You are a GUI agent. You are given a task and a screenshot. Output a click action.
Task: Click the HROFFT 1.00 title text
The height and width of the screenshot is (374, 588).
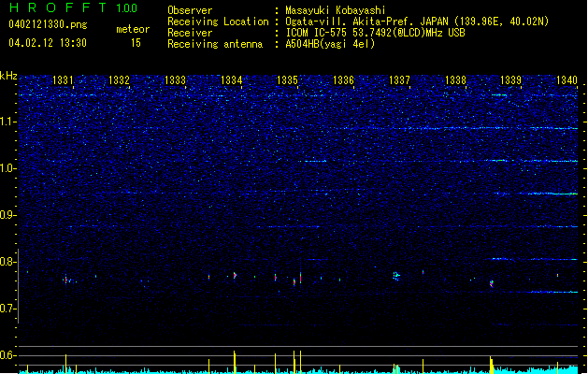coord(74,7)
